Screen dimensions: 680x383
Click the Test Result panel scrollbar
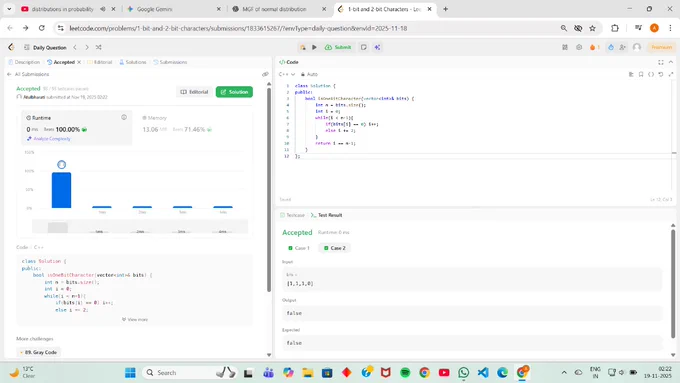point(673,283)
